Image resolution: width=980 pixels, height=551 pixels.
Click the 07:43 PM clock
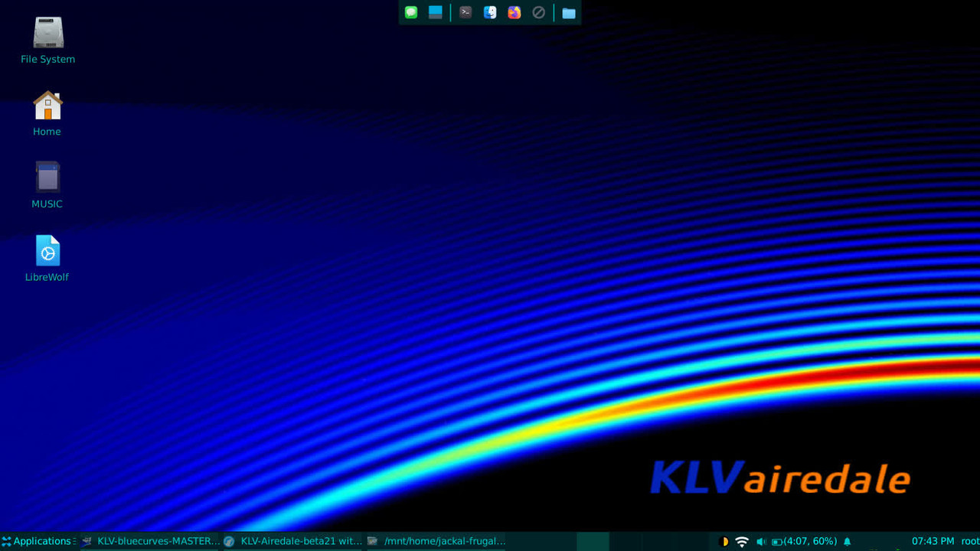click(x=933, y=541)
